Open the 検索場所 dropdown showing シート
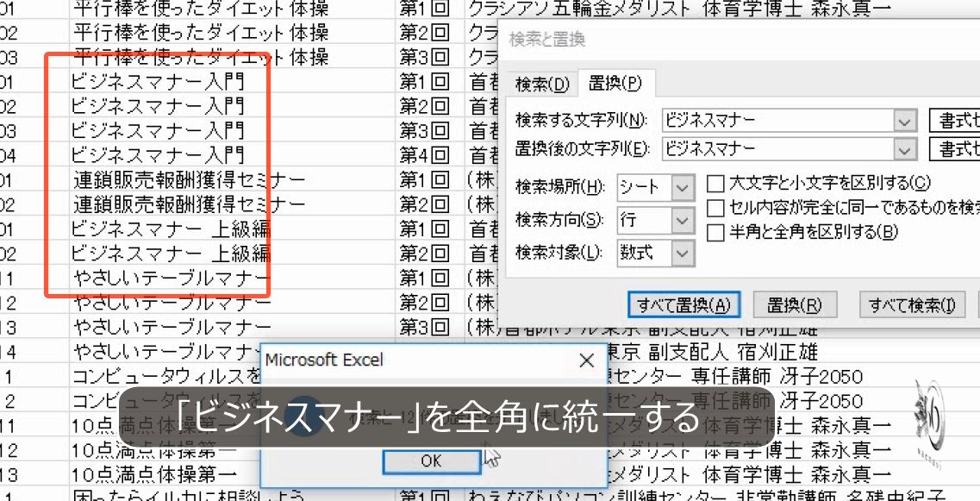The width and height of the screenshot is (980, 501). (x=656, y=187)
